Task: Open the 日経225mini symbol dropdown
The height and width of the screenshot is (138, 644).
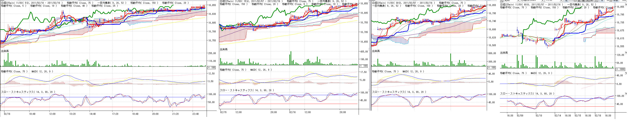Action: click(542, 1)
